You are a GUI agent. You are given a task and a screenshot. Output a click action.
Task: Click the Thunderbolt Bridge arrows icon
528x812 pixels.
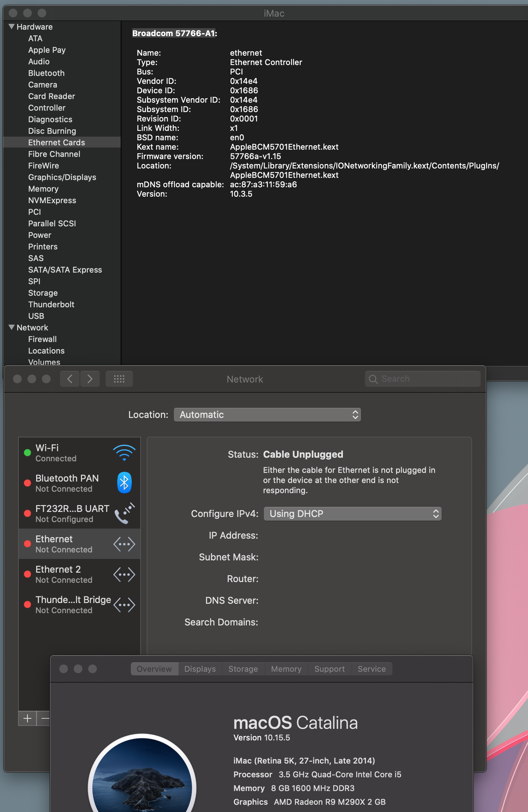[x=124, y=604]
